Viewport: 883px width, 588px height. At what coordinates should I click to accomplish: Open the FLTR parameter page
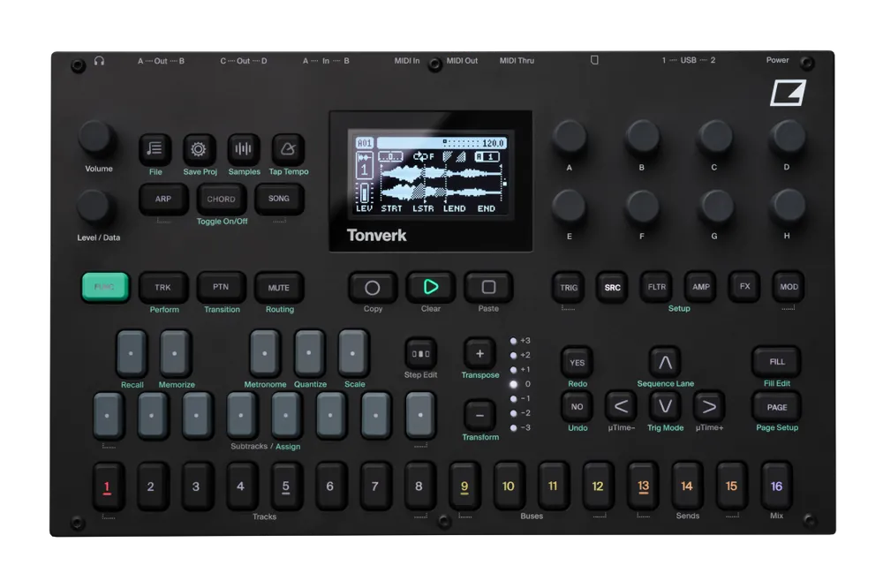pos(657,287)
